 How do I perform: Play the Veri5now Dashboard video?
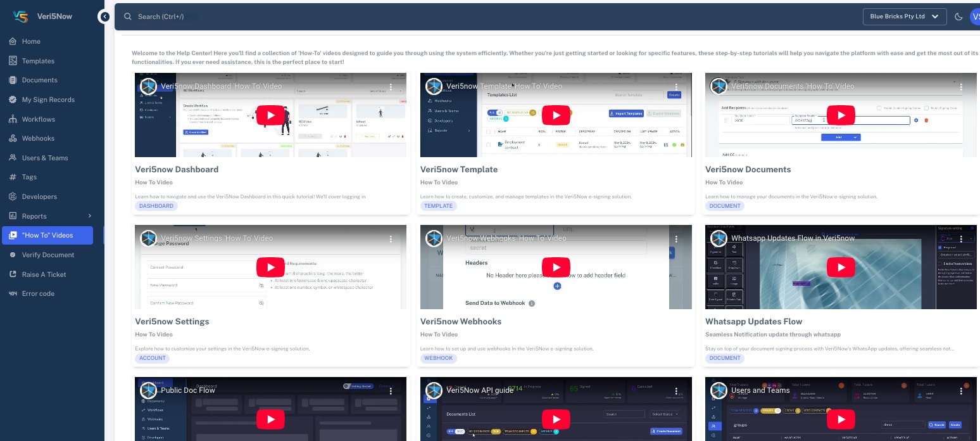coord(270,115)
